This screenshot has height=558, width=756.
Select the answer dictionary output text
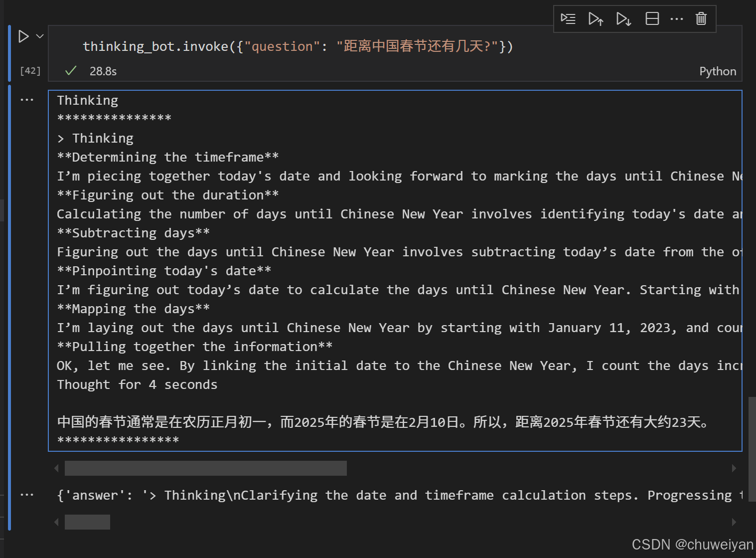point(349,495)
